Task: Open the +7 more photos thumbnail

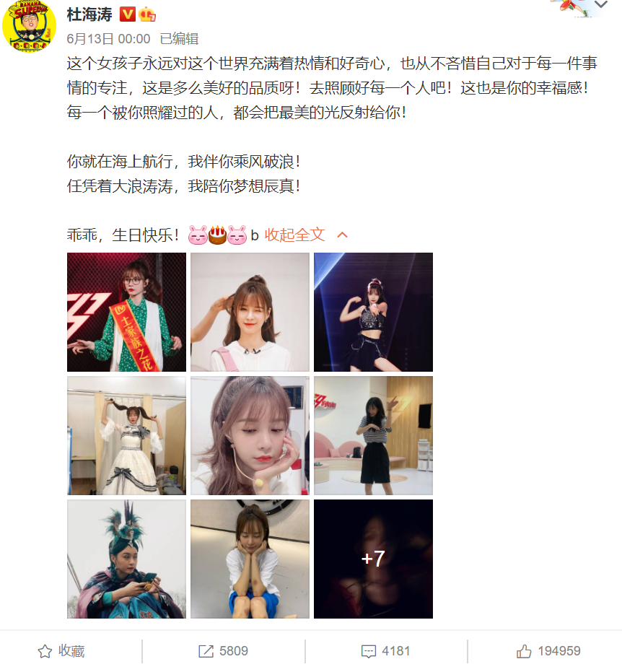Action: point(373,559)
